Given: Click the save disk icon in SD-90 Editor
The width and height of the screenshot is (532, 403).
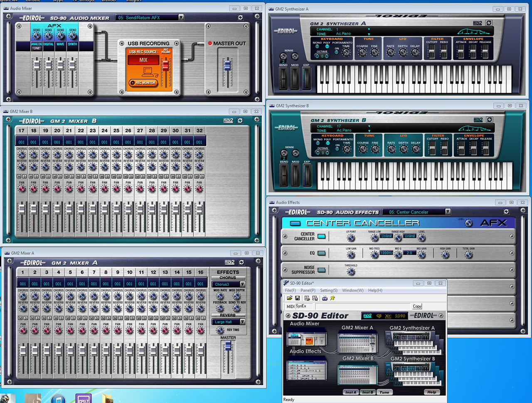Looking at the screenshot, I should tap(298, 298).
